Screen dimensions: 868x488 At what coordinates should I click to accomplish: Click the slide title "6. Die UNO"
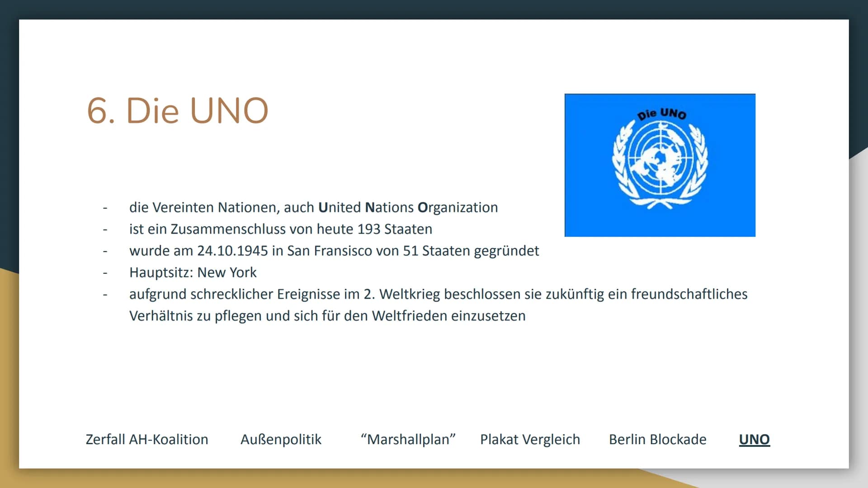pyautogui.click(x=178, y=111)
